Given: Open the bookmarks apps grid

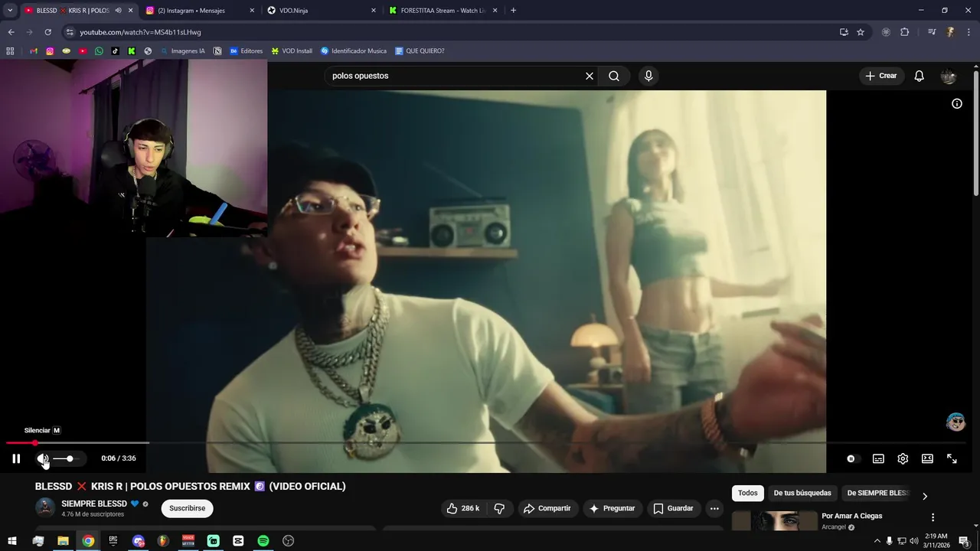Looking at the screenshot, I should click(x=10, y=51).
